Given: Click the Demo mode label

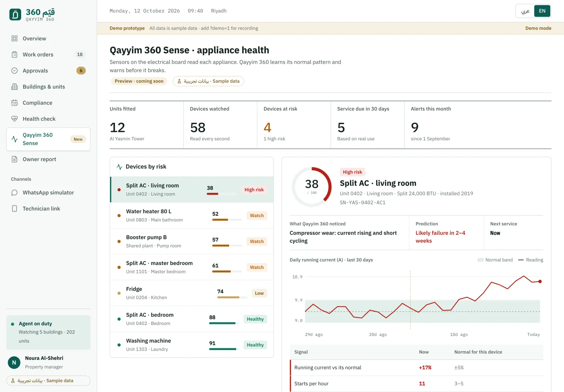Looking at the screenshot, I should (538, 28).
